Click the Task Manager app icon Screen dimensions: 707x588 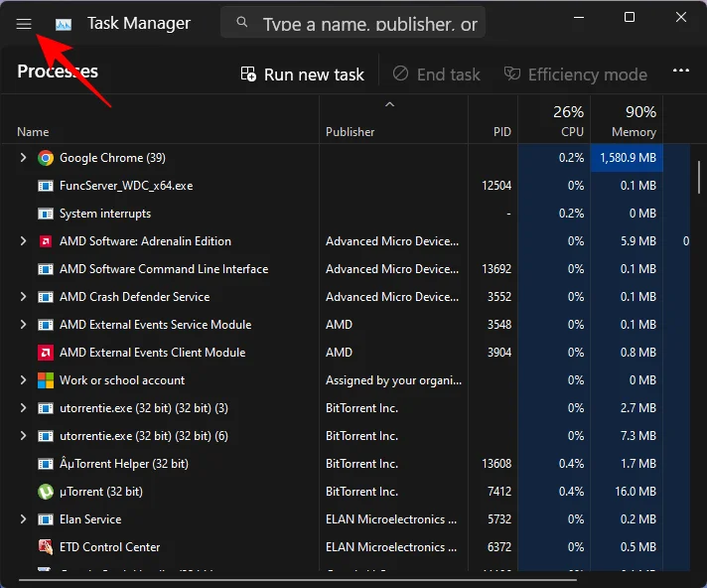(x=64, y=24)
